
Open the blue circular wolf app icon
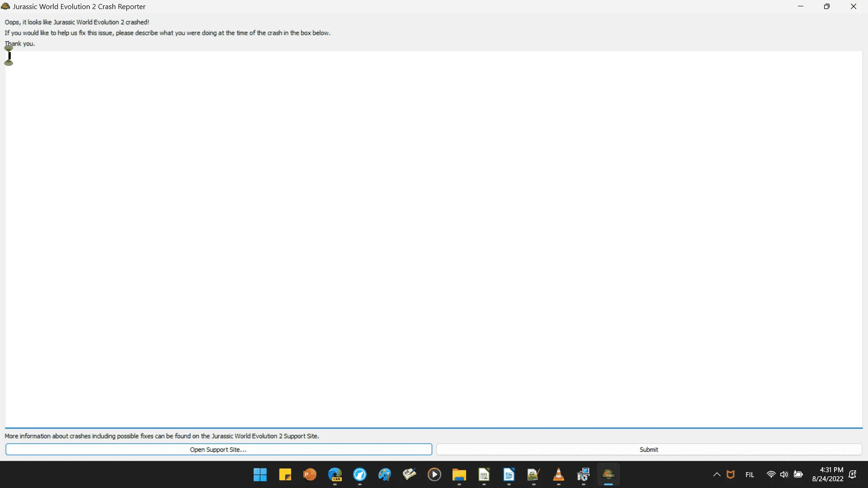point(360,474)
